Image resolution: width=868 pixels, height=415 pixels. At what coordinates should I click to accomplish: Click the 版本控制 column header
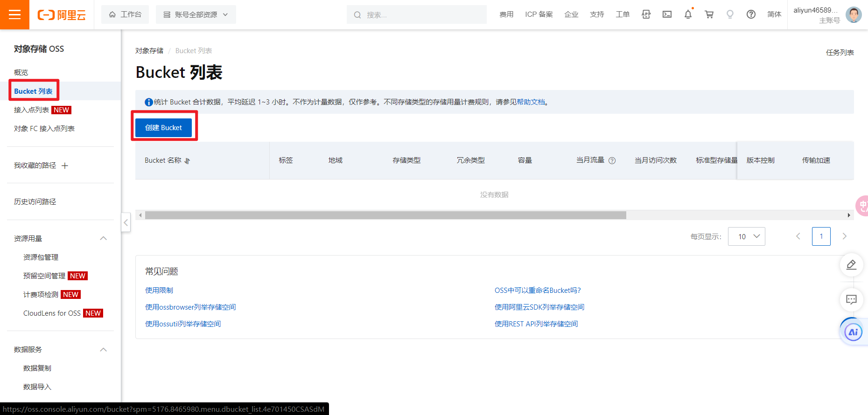point(761,160)
